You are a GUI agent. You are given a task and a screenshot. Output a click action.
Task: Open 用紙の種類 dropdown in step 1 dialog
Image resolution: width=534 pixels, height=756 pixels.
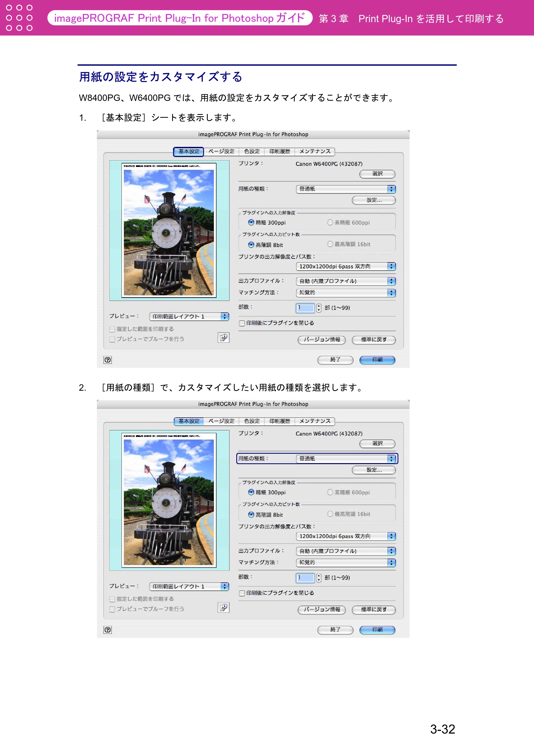346,189
